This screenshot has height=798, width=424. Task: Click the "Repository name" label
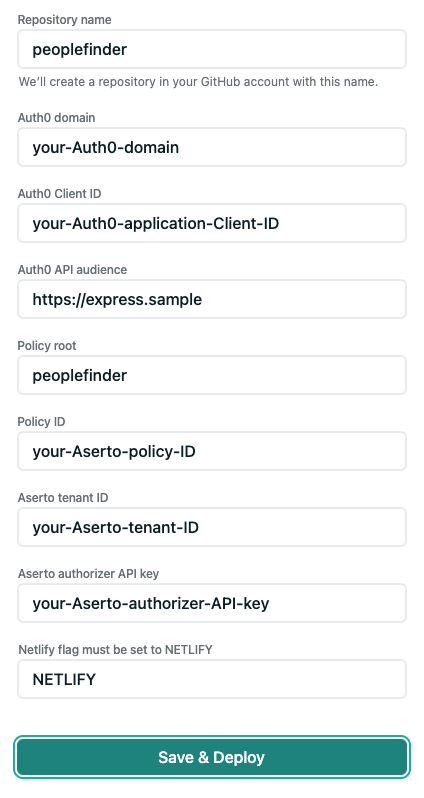point(65,20)
